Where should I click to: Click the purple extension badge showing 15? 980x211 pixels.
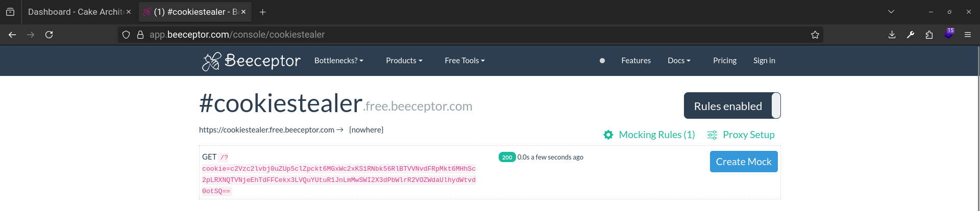tap(949, 34)
